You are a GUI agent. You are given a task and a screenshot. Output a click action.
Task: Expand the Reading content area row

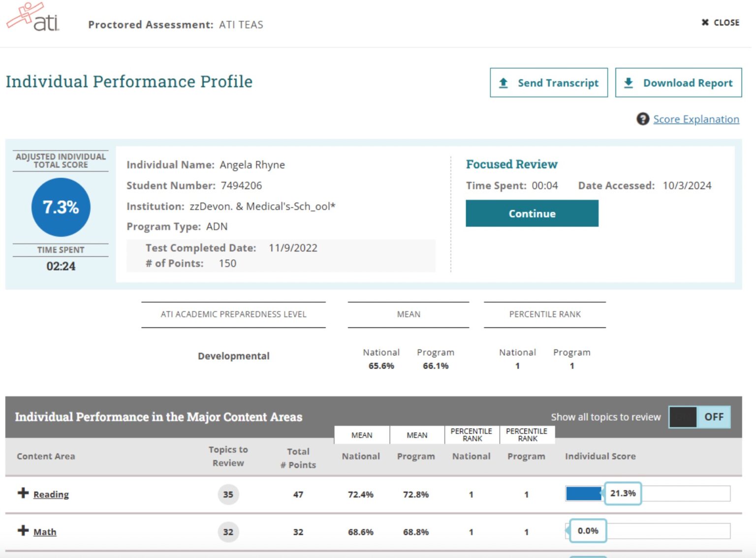tap(51, 494)
